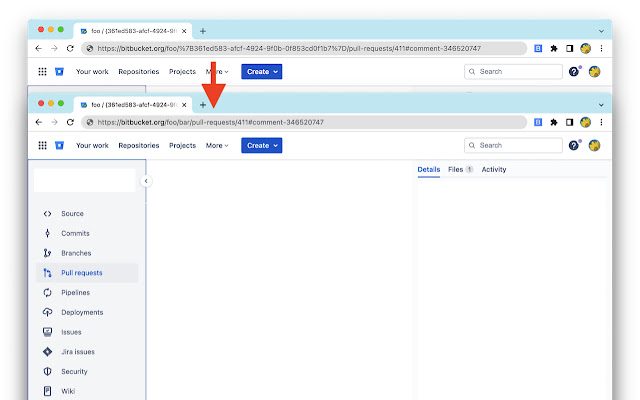
Task: Click the browser forward arrow in the front window
Action: tap(54, 122)
